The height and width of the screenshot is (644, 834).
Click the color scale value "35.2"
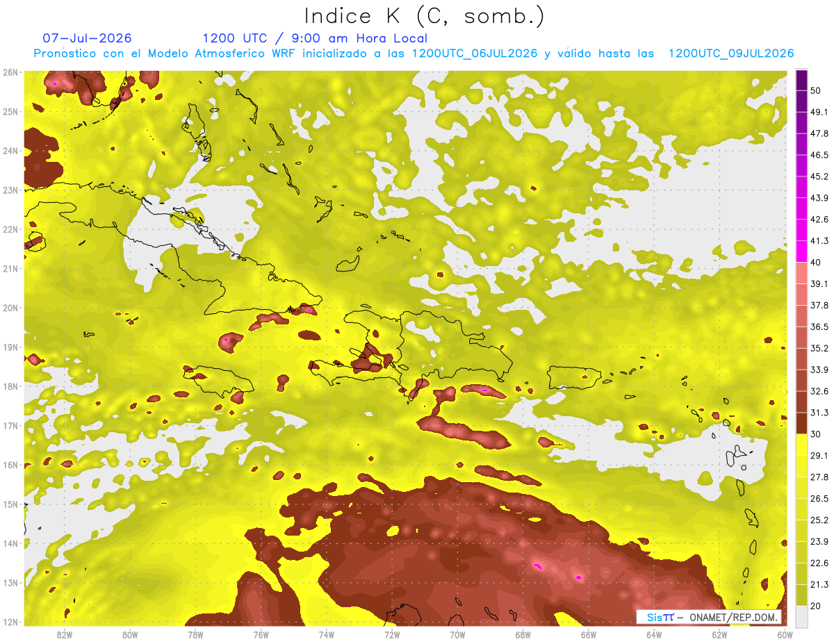point(819,348)
